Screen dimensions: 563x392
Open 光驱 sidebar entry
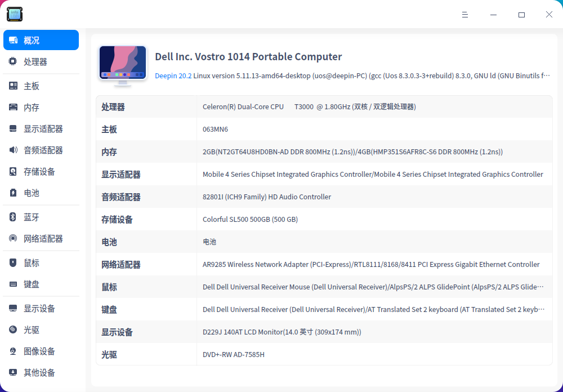(41, 329)
